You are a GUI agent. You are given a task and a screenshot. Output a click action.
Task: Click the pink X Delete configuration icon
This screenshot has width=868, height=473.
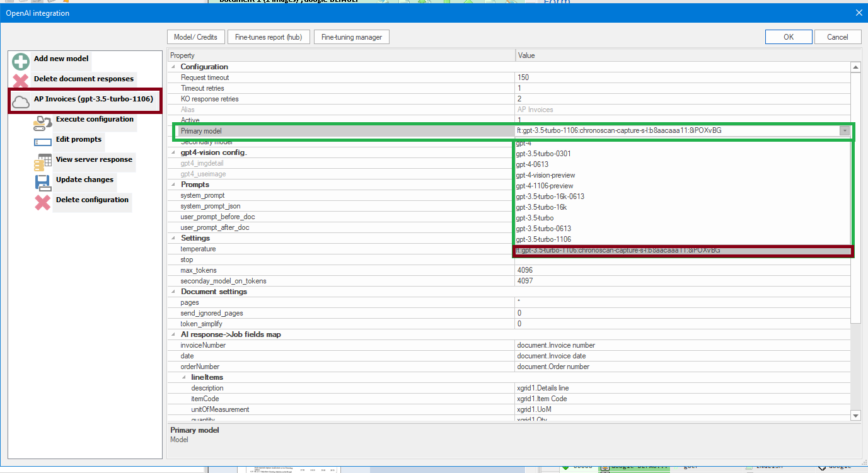point(42,203)
